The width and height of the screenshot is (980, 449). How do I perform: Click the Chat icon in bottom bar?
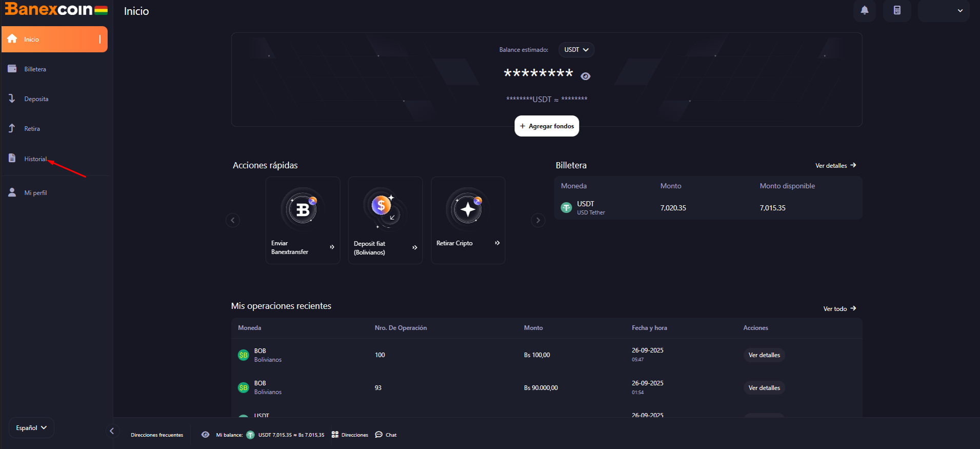point(379,435)
